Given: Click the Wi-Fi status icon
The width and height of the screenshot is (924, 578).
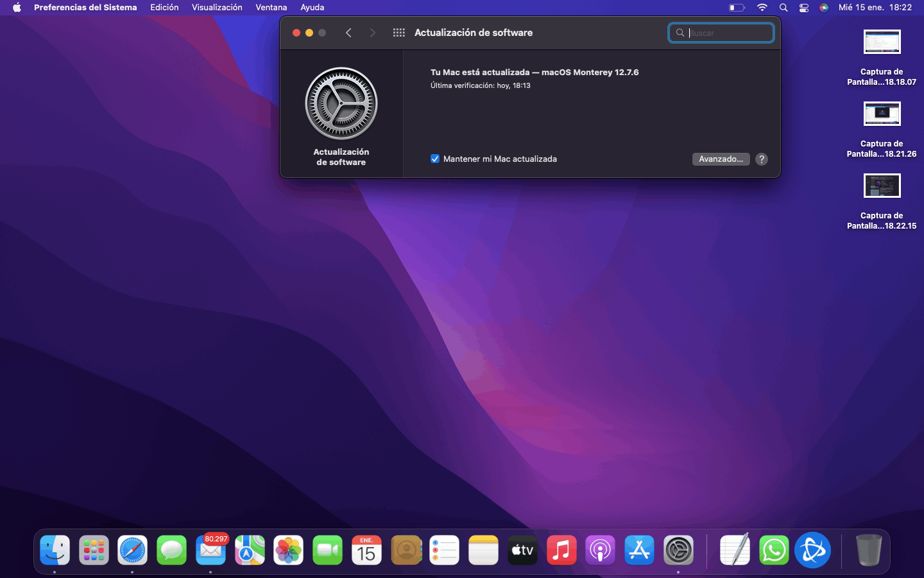Looking at the screenshot, I should (x=762, y=8).
